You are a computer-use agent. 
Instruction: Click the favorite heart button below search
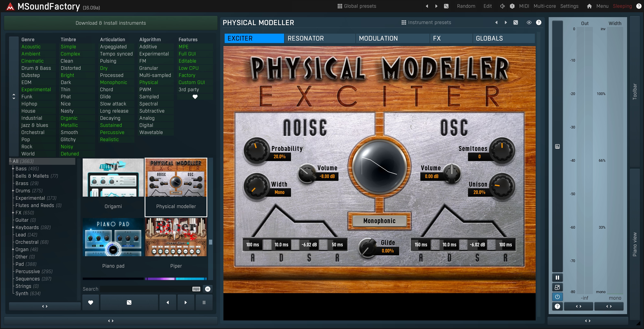pos(90,302)
